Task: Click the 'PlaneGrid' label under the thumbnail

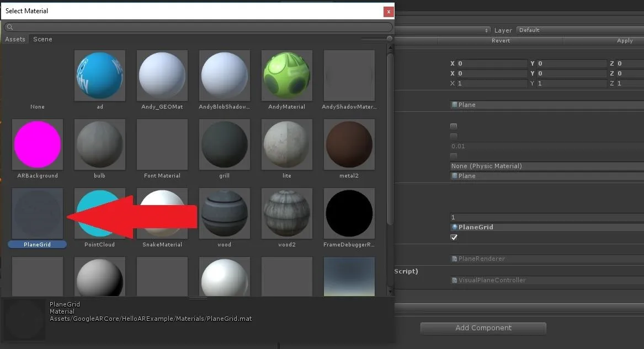Action: [x=37, y=244]
